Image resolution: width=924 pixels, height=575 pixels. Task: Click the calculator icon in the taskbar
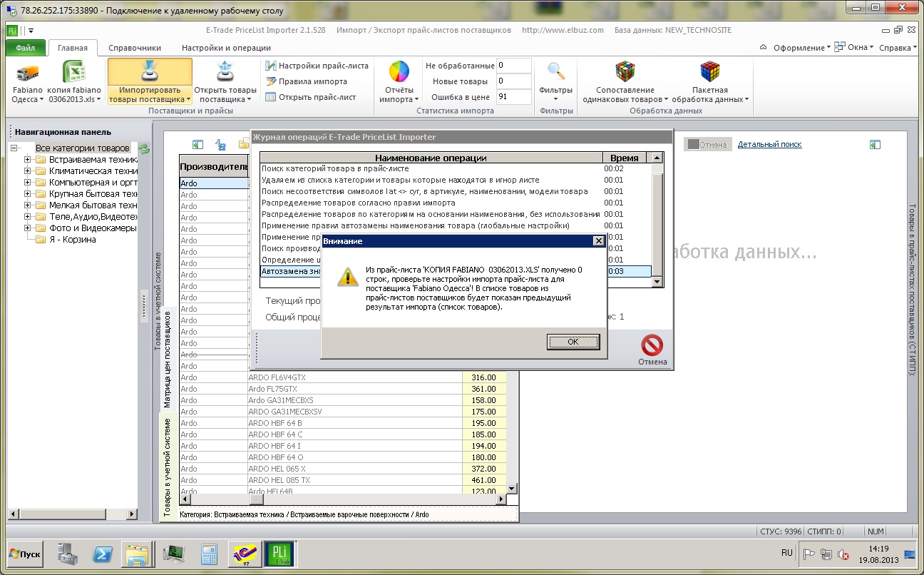[209, 554]
